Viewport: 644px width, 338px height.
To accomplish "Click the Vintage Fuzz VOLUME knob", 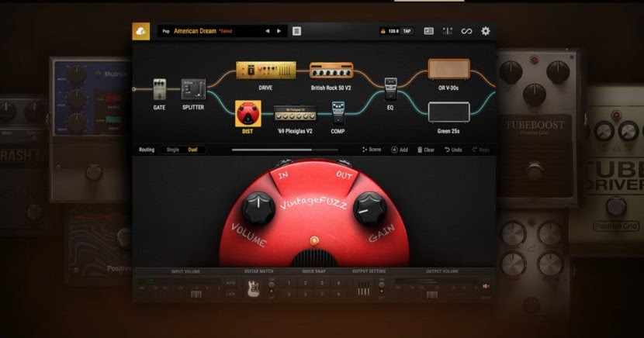I will point(258,209).
